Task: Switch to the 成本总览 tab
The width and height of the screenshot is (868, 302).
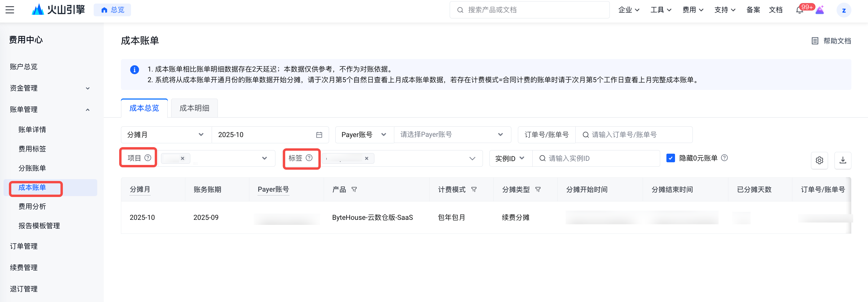Action: (x=144, y=108)
